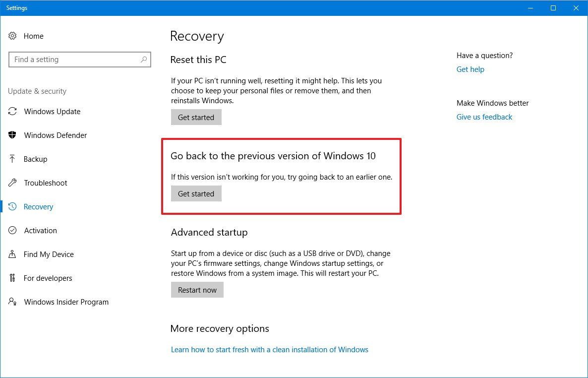Image resolution: width=588 pixels, height=378 pixels.
Task: Click the Troubleshoot wrench icon
Action: click(x=12, y=183)
